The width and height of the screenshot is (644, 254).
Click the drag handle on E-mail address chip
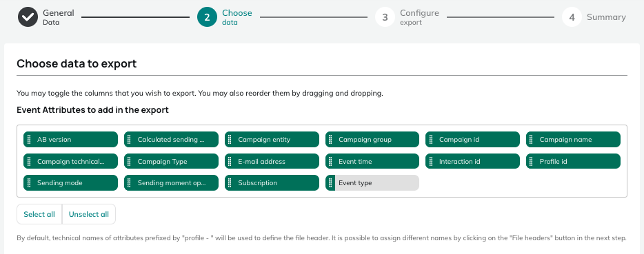click(230, 161)
